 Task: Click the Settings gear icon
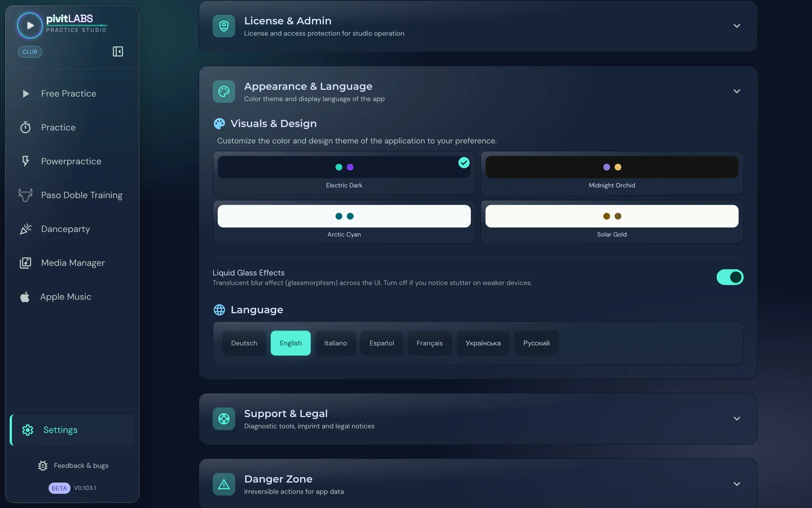pyautogui.click(x=28, y=430)
